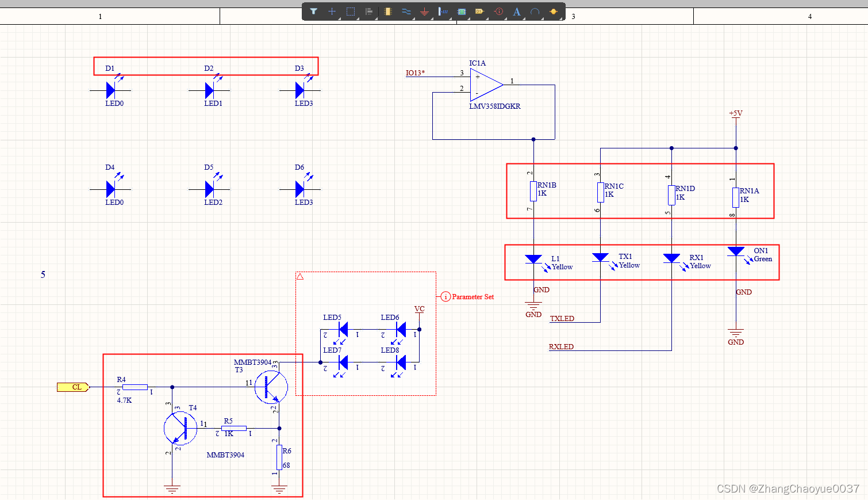
Task: Select the GND power port tool
Action: click(424, 11)
